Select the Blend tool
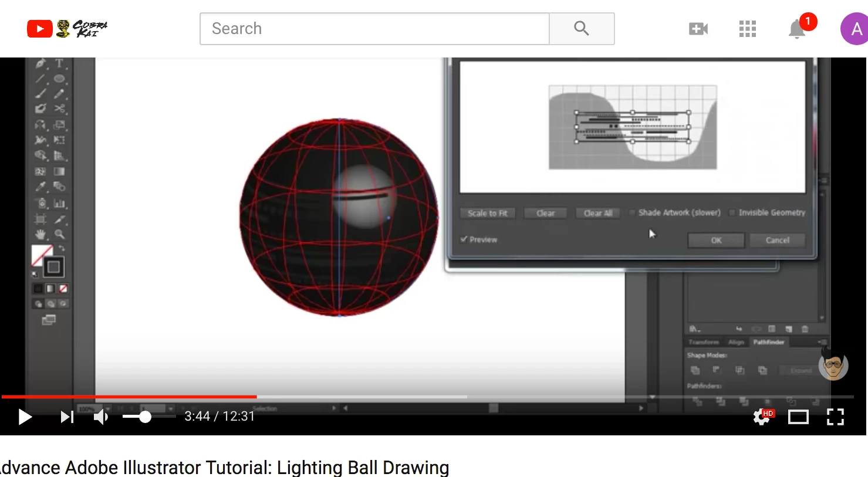This screenshot has width=868, height=477. point(59,187)
